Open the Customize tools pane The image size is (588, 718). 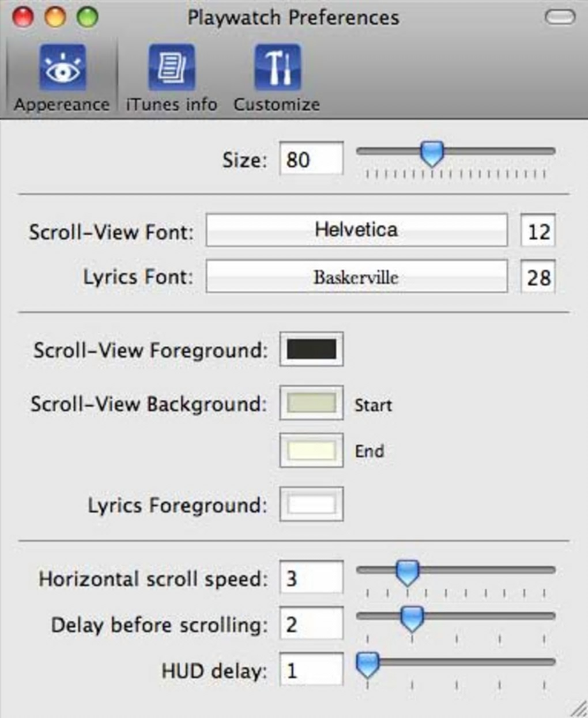[277, 78]
